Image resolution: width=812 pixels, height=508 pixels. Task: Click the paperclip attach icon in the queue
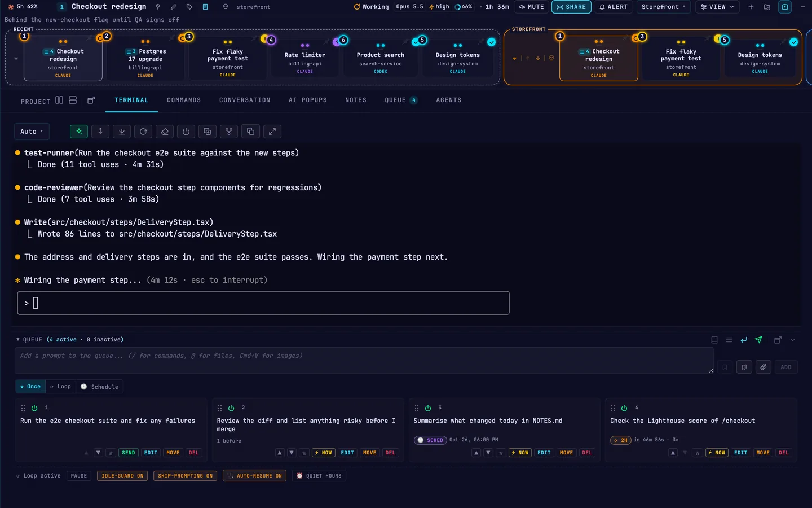click(763, 367)
